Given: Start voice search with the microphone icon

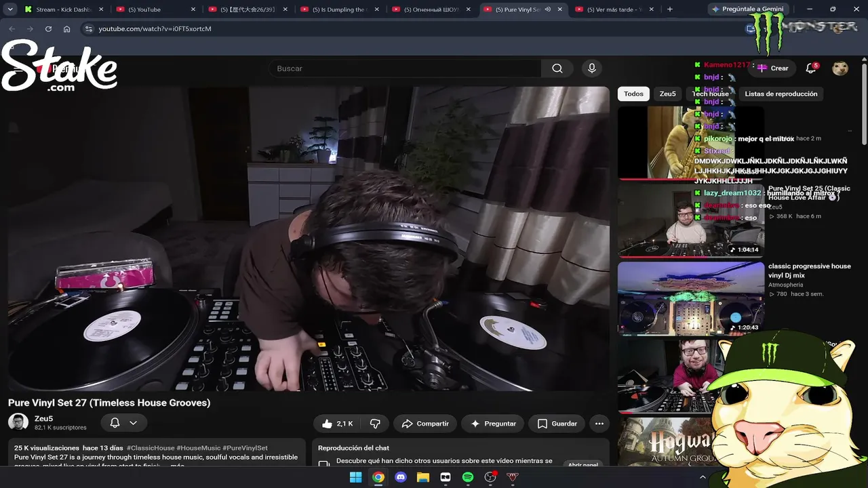Looking at the screenshot, I should [x=592, y=68].
